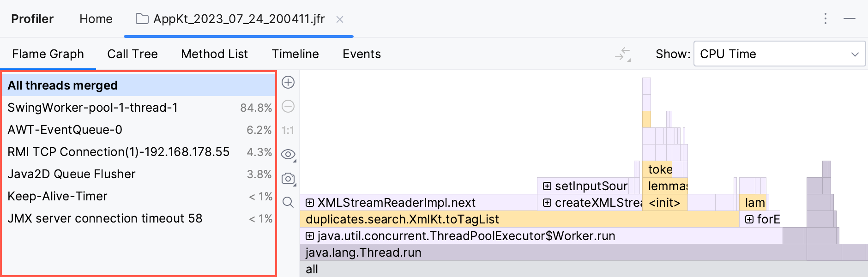Screen dimensions: 868x277
Task: Expand the setInputSource frame
Action: click(x=547, y=186)
